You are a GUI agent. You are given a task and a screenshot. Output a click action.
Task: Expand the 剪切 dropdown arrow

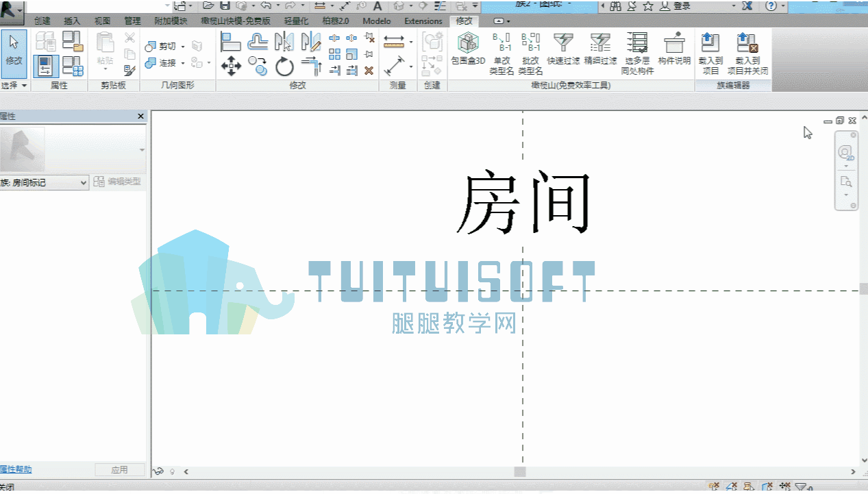click(x=183, y=47)
